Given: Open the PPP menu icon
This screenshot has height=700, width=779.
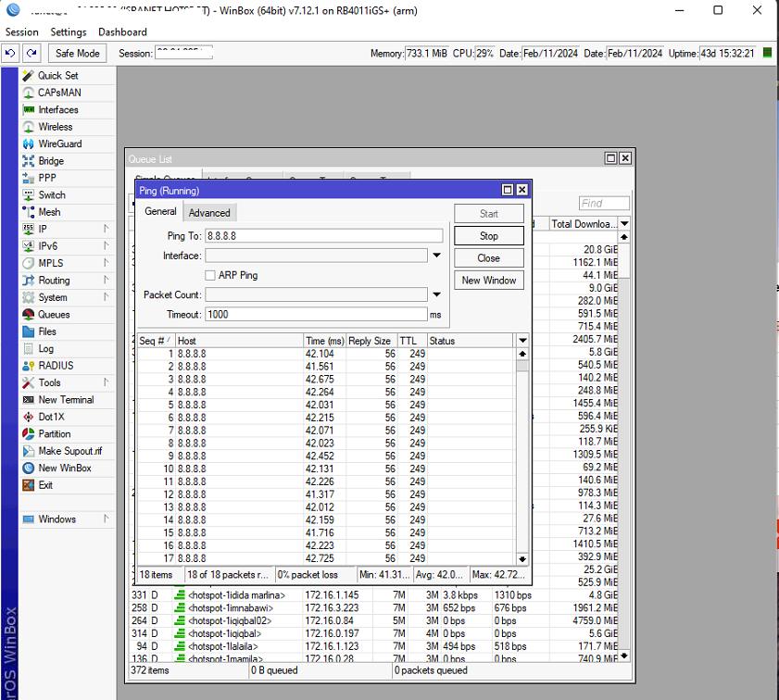Looking at the screenshot, I should click(29, 178).
